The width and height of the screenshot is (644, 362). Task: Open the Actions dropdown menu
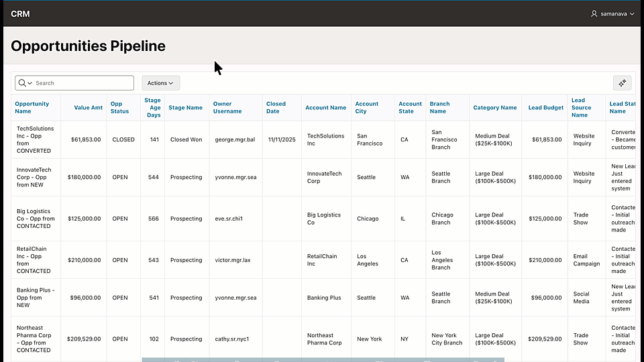160,83
